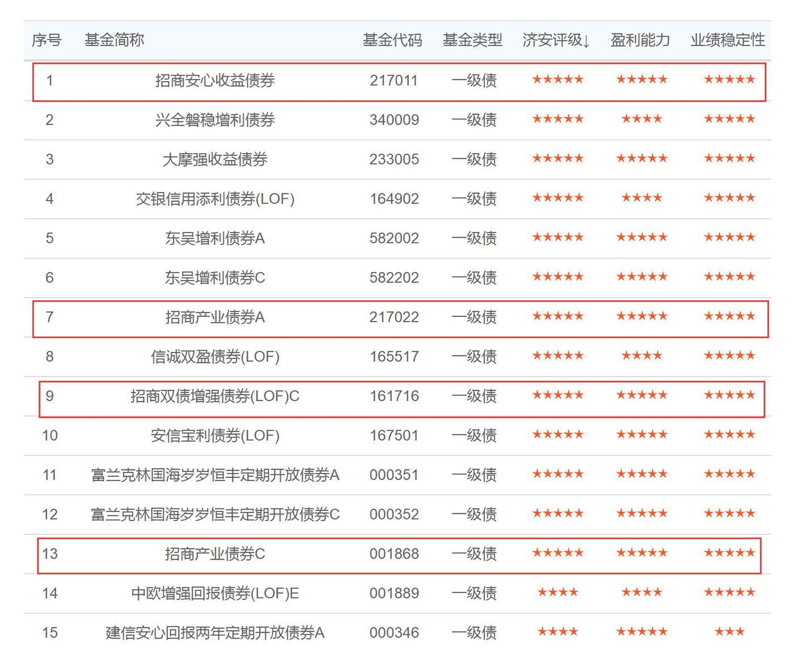Viewport: 795px width, 672px height.
Task: Click fund code 165517
Action: 394,357
